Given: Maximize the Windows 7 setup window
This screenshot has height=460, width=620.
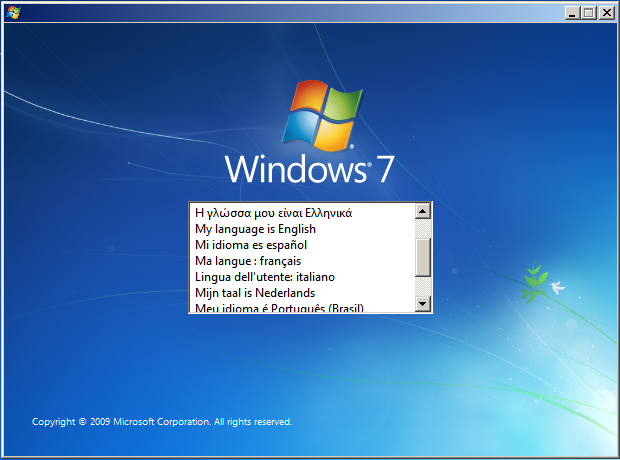Looking at the screenshot, I should (589, 13).
